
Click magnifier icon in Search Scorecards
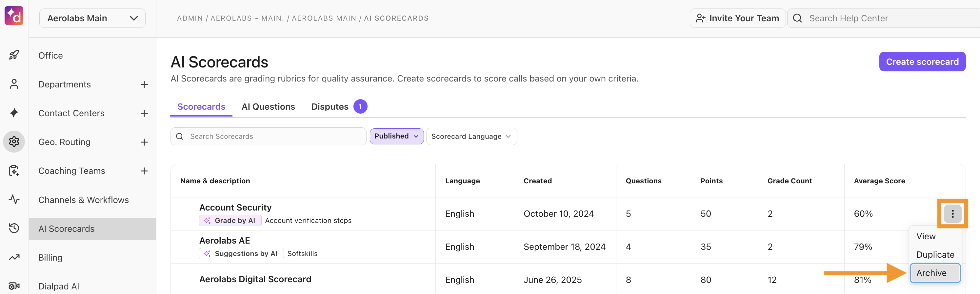tap(180, 137)
